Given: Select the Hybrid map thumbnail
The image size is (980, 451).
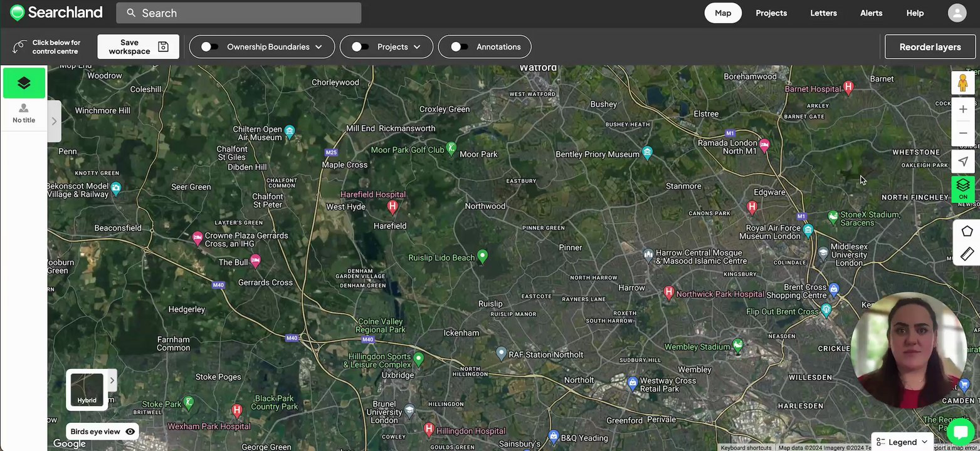Looking at the screenshot, I should point(87,389).
